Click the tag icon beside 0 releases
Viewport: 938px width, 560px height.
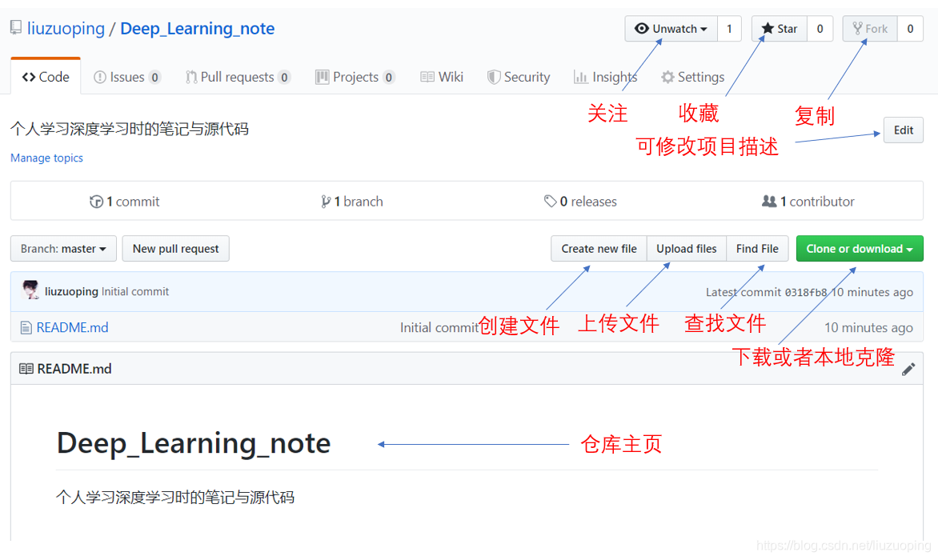(551, 202)
